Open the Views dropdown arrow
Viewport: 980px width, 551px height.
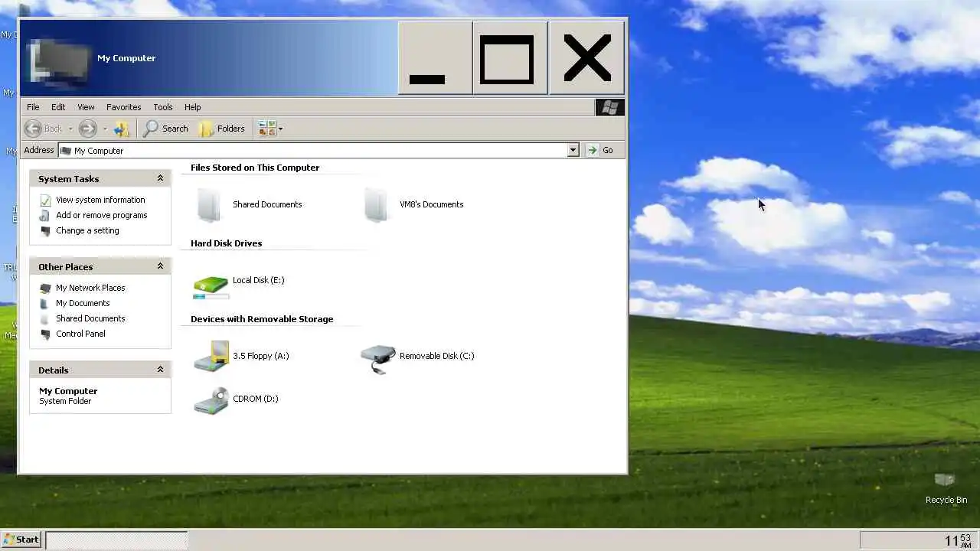(280, 129)
